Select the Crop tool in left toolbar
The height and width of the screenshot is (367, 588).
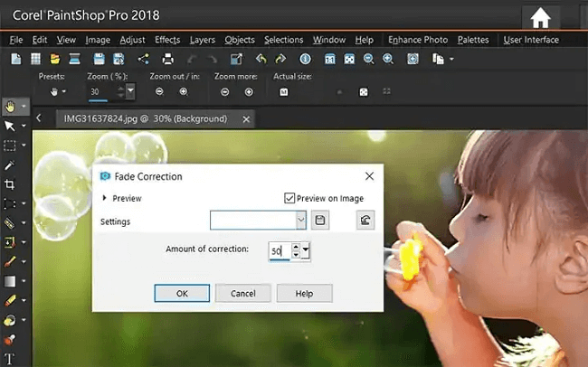point(10,184)
